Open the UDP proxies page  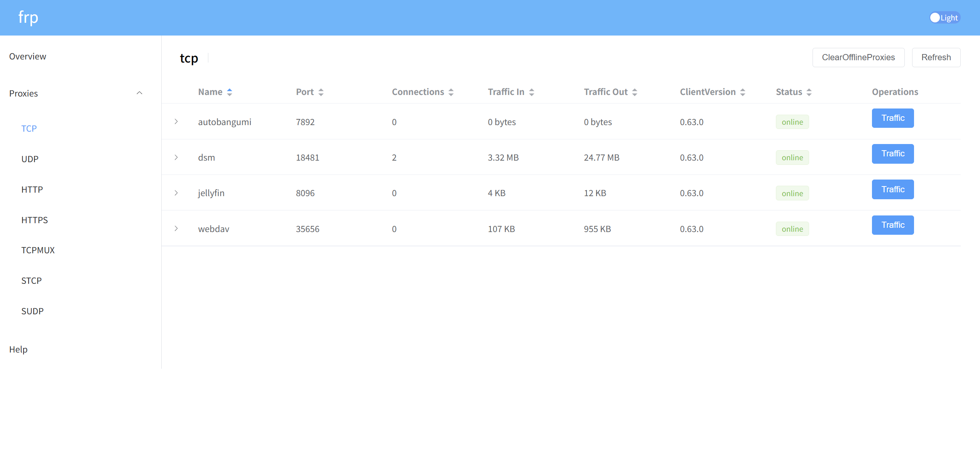tap(30, 159)
